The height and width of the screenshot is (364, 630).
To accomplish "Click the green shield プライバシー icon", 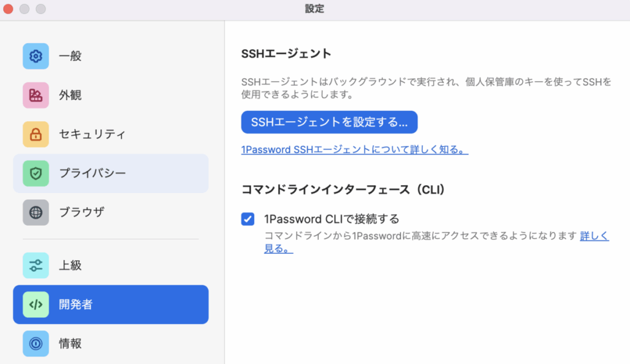I will 36,173.
